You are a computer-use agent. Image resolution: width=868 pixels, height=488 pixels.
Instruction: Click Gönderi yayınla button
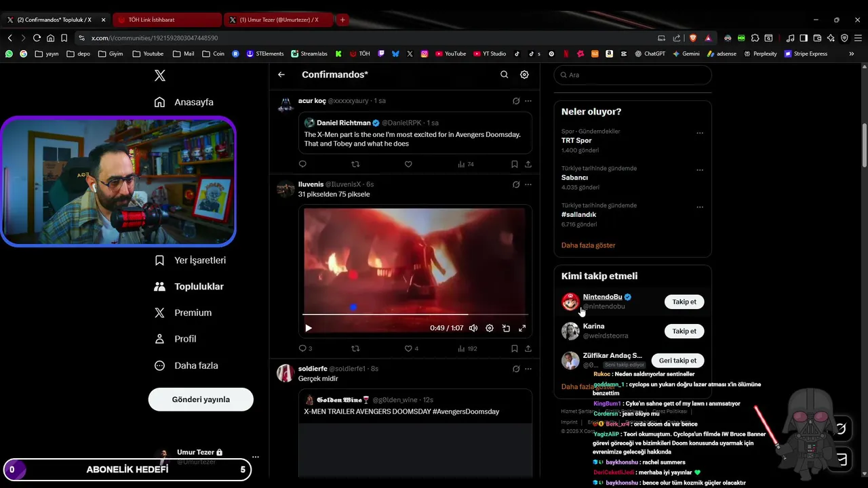pyautogui.click(x=201, y=399)
